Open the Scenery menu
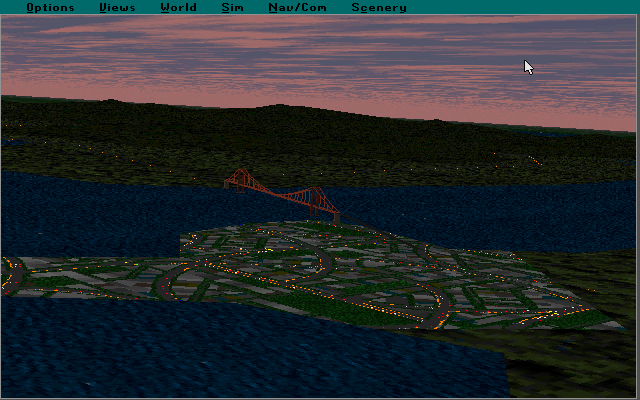This screenshot has height=400, width=640. point(379,7)
